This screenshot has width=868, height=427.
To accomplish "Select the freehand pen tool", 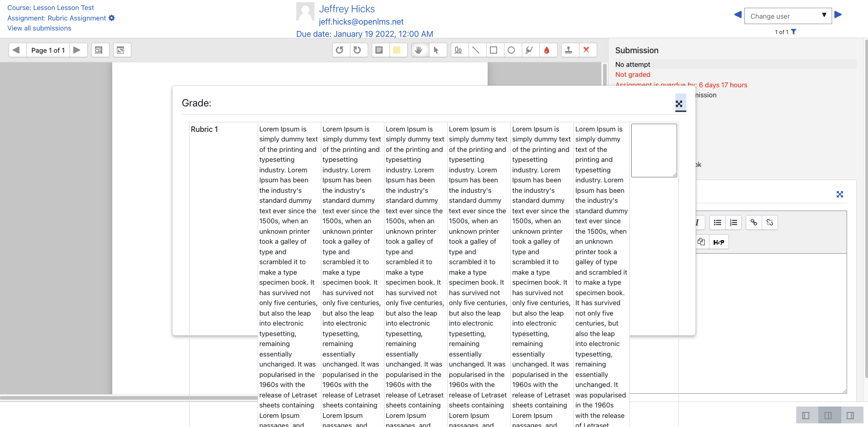I will [459, 50].
